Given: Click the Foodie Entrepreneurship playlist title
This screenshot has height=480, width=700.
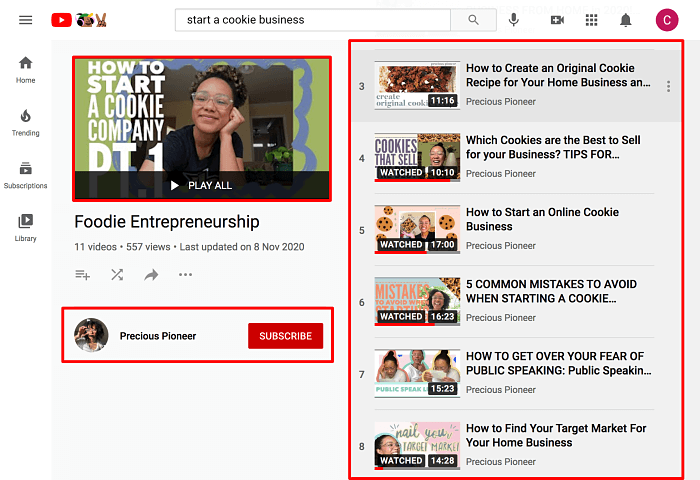Looking at the screenshot, I should [x=167, y=222].
